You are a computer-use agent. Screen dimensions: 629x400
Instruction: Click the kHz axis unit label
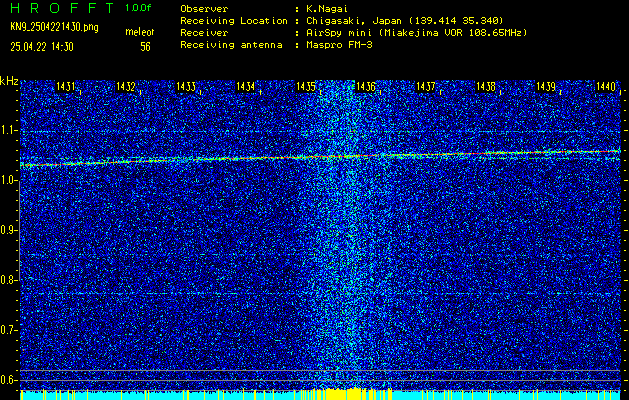[x=9, y=81]
